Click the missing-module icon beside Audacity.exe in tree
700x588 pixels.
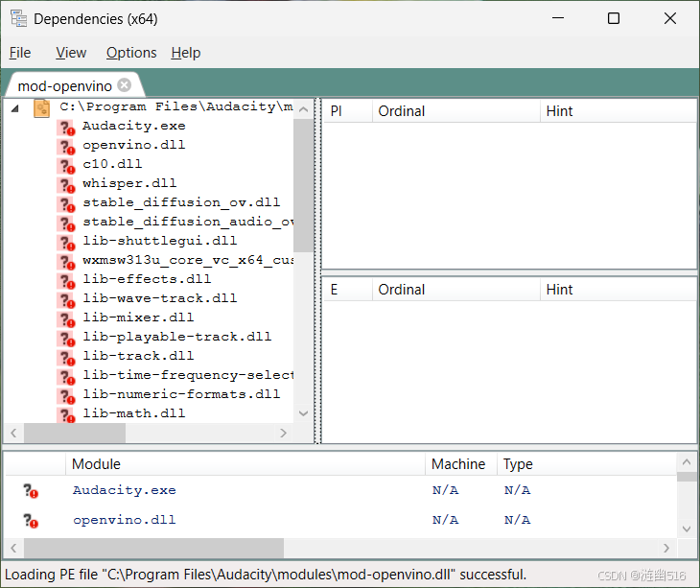point(66,128)
